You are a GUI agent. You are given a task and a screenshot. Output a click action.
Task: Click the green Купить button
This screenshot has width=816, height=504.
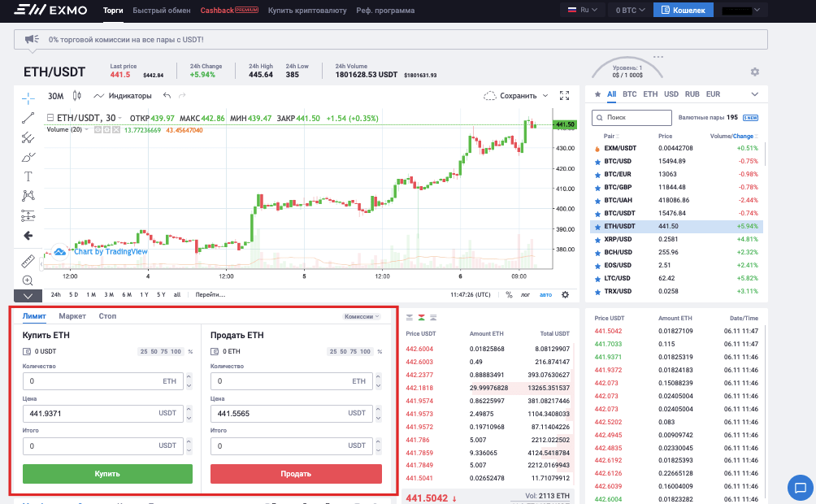pos(108,474)
